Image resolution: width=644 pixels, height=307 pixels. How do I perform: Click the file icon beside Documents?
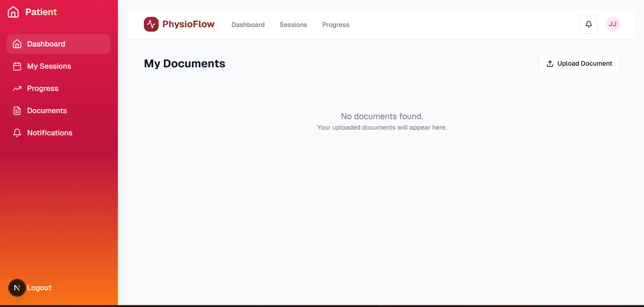[x=17, y=111]
